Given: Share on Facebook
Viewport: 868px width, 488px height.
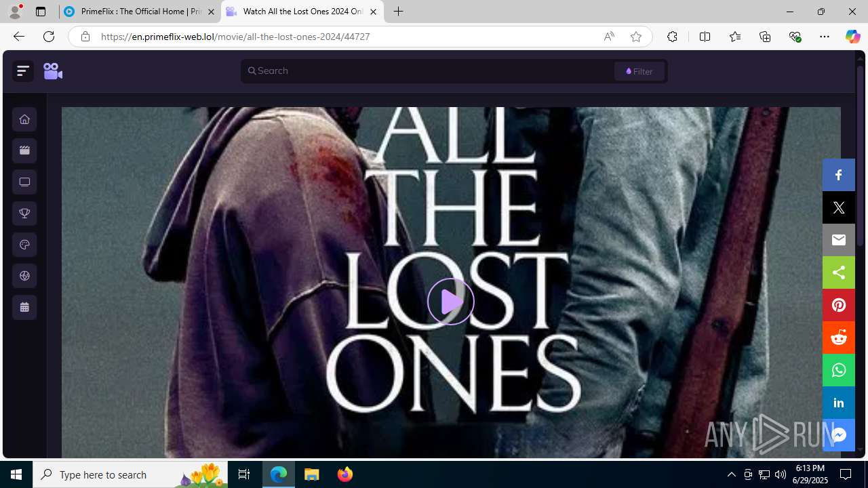Looking at the screenshot, I should point(839,175).
